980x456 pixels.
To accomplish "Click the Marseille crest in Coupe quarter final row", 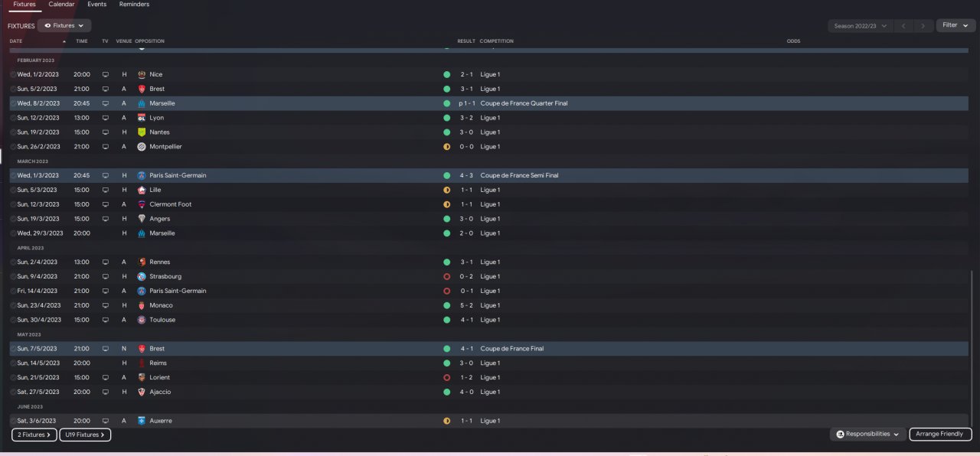I will pos(142,103).
